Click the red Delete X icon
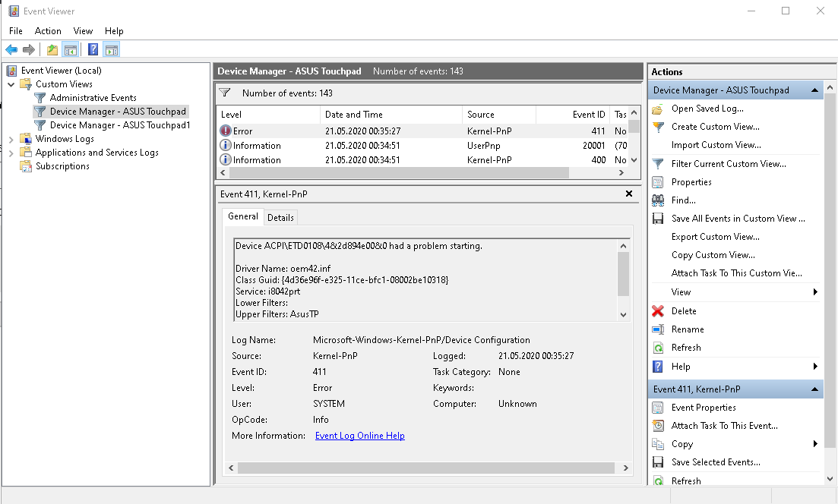838x504 pixels. click(658, 310)
